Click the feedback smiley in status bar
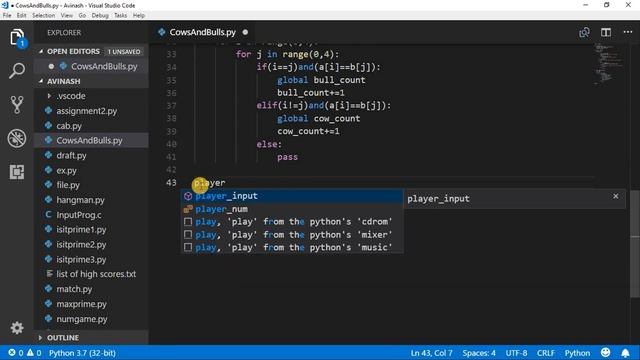Screen dimensions: 640x360 606,352
